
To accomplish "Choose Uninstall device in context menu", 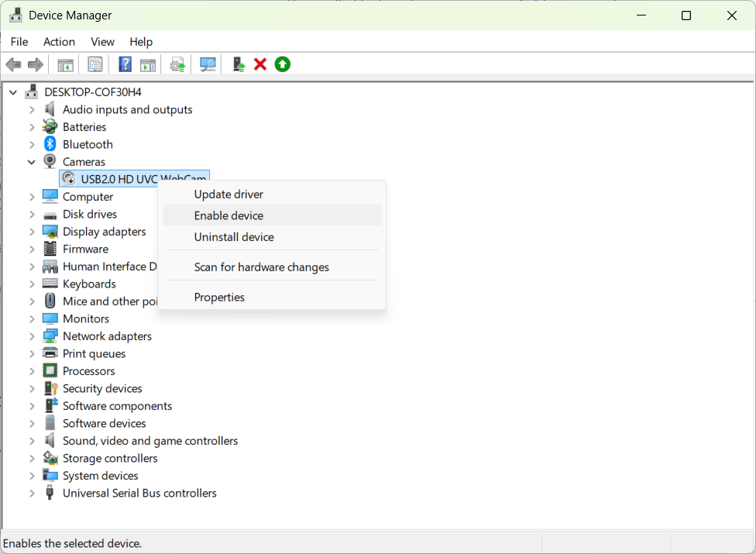I will (272, 237).
